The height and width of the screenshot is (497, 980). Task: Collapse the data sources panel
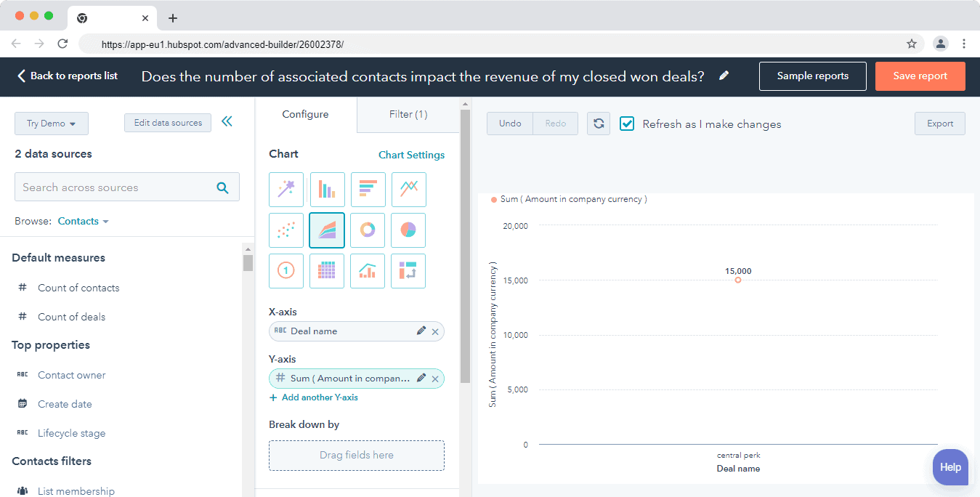227,121
